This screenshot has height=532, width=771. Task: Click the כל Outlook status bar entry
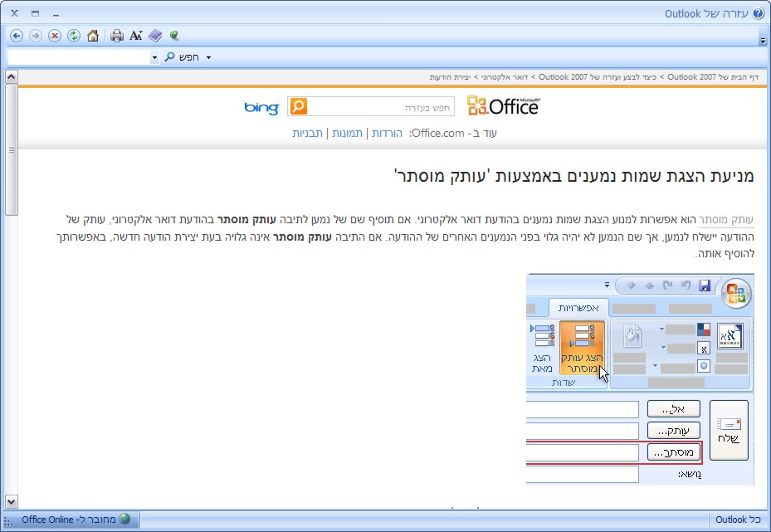(737, 520)
